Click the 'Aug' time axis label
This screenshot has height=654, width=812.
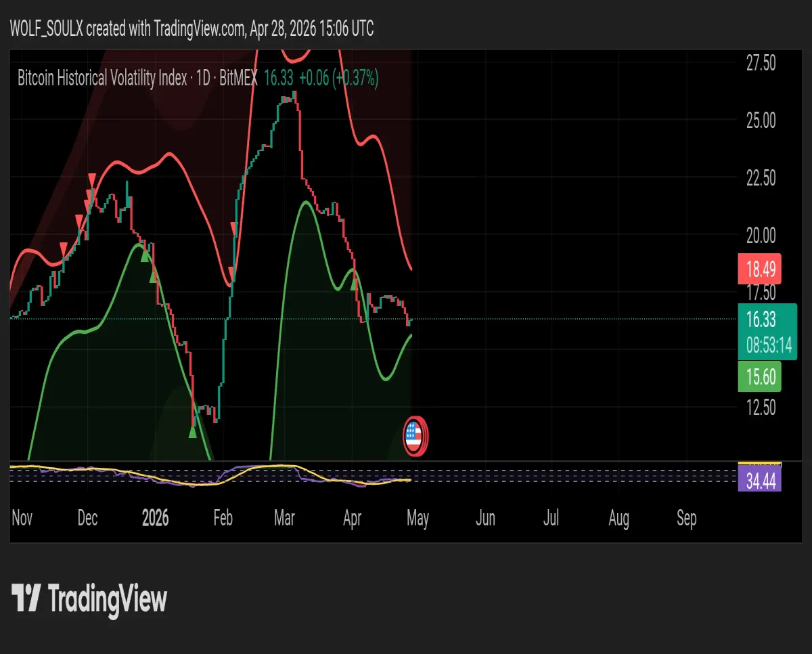[x=618, y=519]
